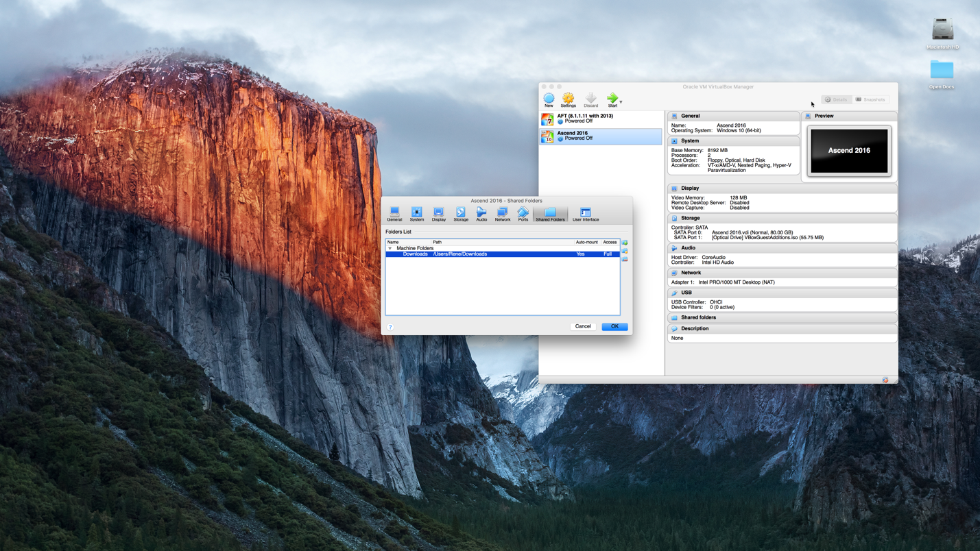The width and height of the screenshot is (980, 551).
Task: Click the Auto-mount value Yes
Action: 580,254
